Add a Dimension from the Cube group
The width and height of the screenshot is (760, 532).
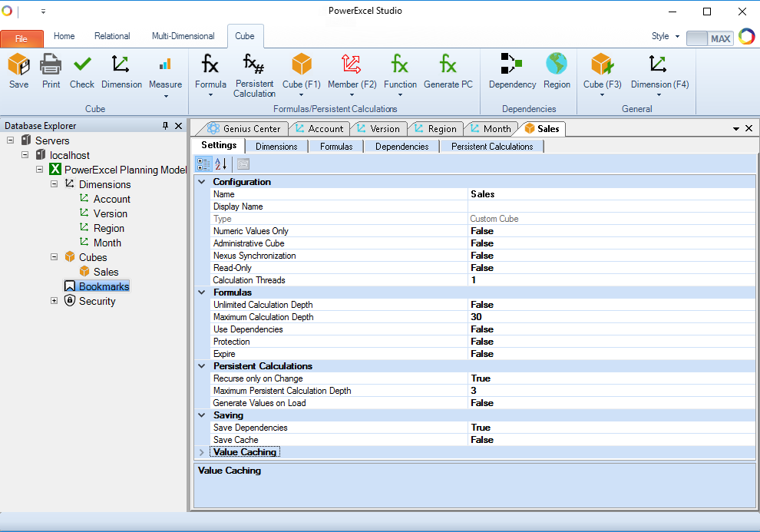click(121, 64)
